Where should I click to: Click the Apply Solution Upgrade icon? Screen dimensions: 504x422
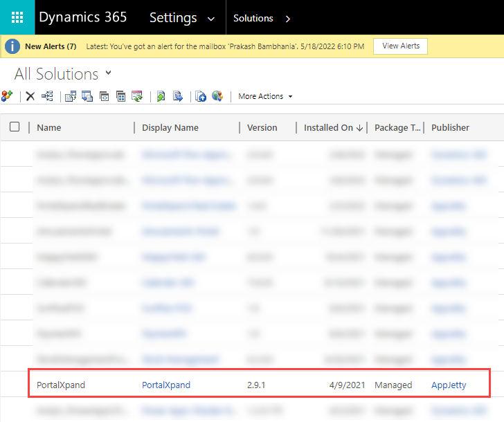[x=137, y=96]
